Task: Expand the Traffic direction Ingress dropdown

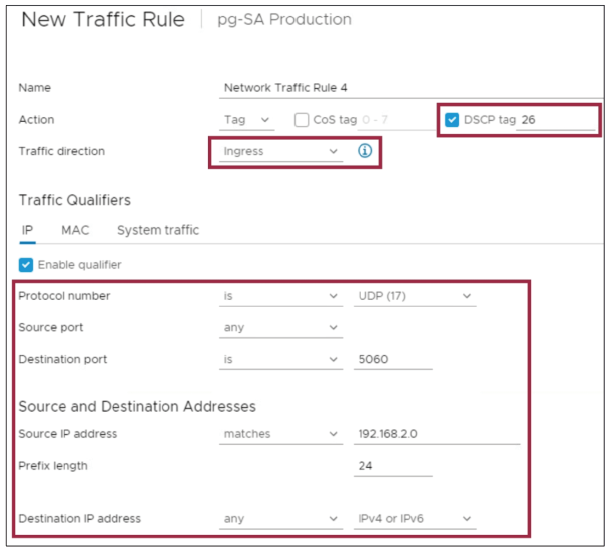Action: click(x=281, y=152)
